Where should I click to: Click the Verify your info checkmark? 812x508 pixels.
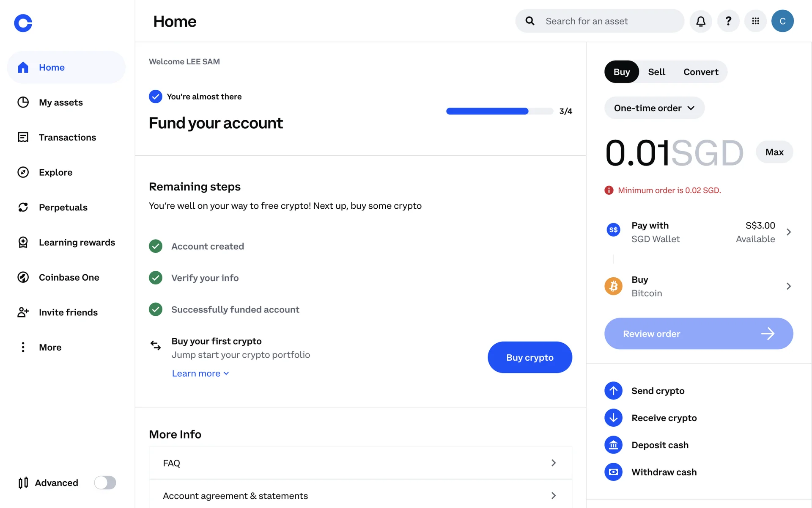pos(156,278)
